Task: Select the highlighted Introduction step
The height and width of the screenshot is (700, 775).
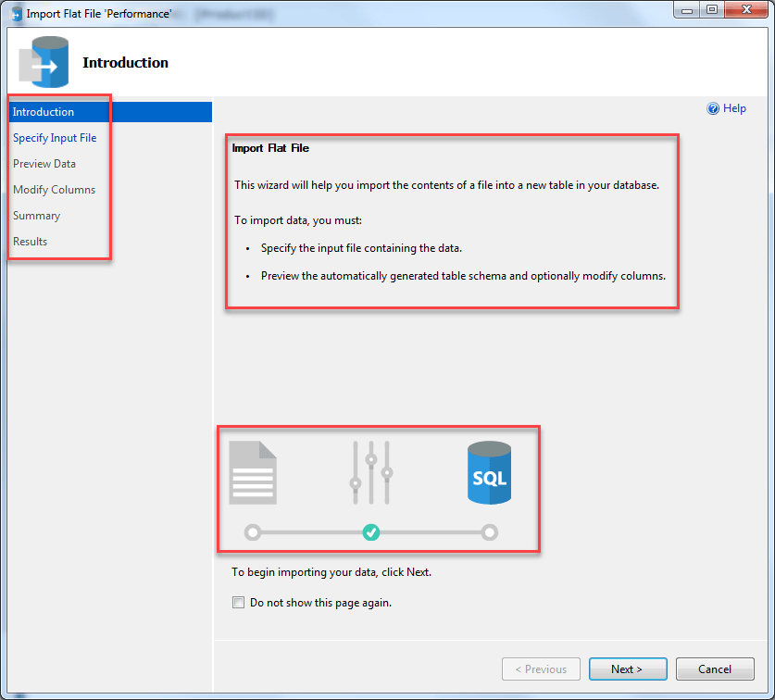Action: 44,111
